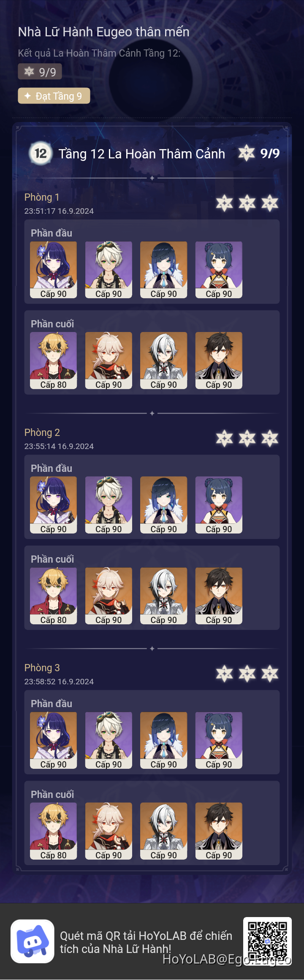
Task: Click the Đạt Tầng 9 badge
Action: coord(54,96)
